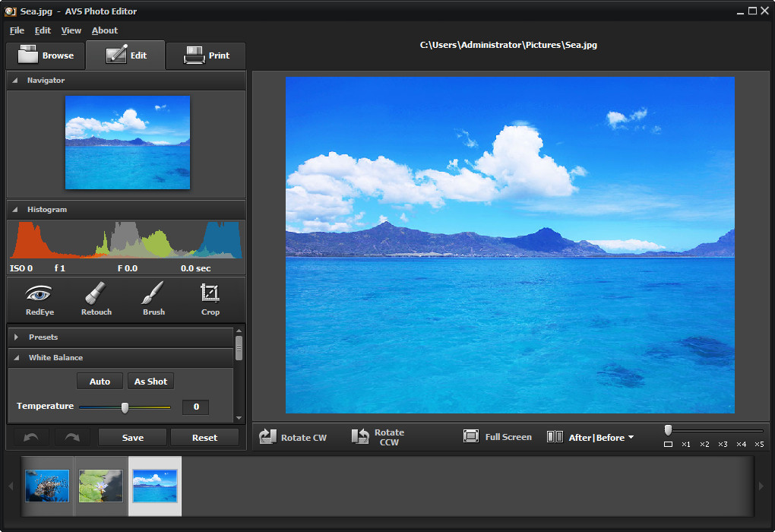Select the Brush tool
The width and height of the screenshot is (775, 532).
point(153,299)
